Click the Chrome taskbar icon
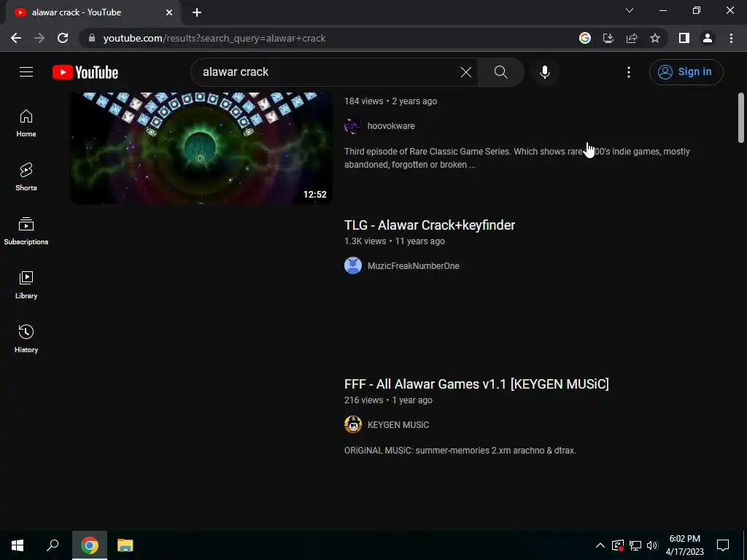Viewport: 747px width, 560px height. point(90,545)
